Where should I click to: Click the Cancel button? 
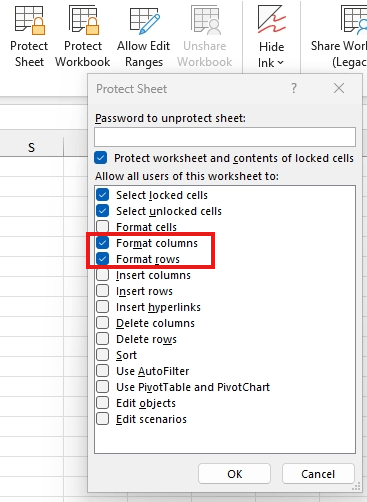point(318,474)
